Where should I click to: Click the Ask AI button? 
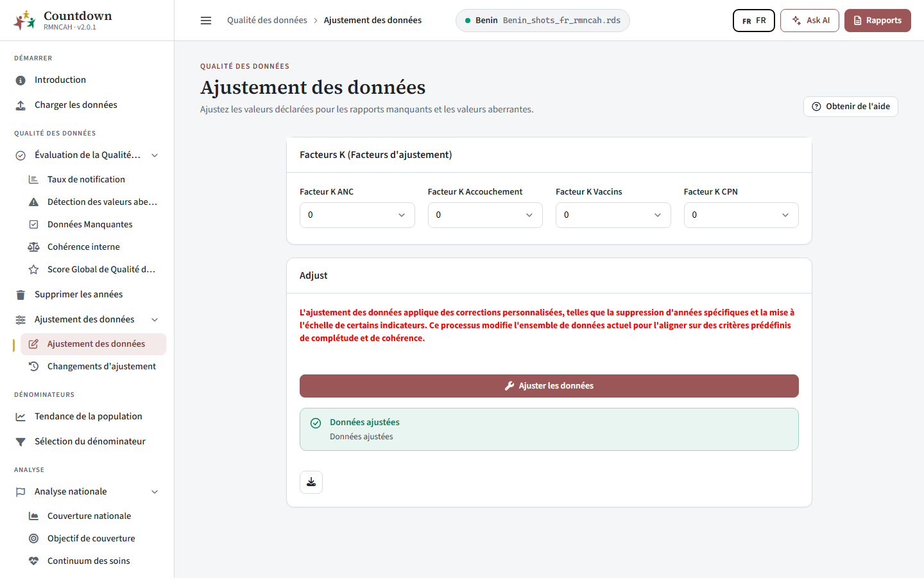pos(810,21)
